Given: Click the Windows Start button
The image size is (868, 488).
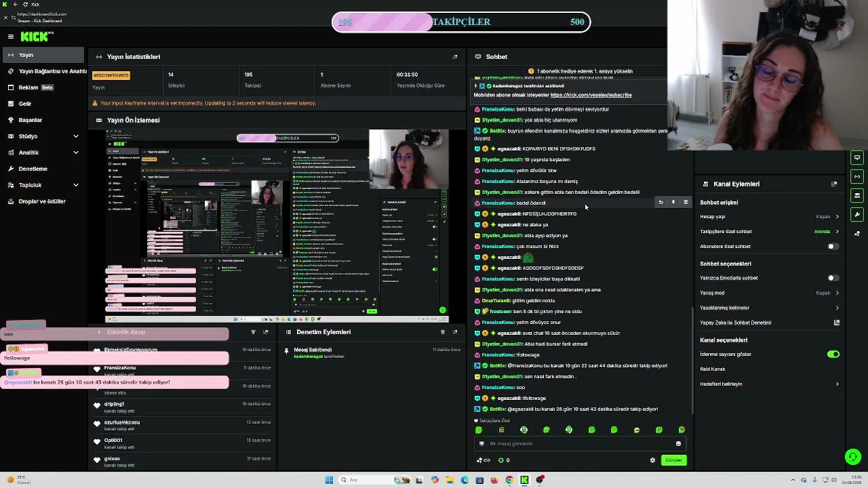Looking at the screenshot, I should 329,480.
